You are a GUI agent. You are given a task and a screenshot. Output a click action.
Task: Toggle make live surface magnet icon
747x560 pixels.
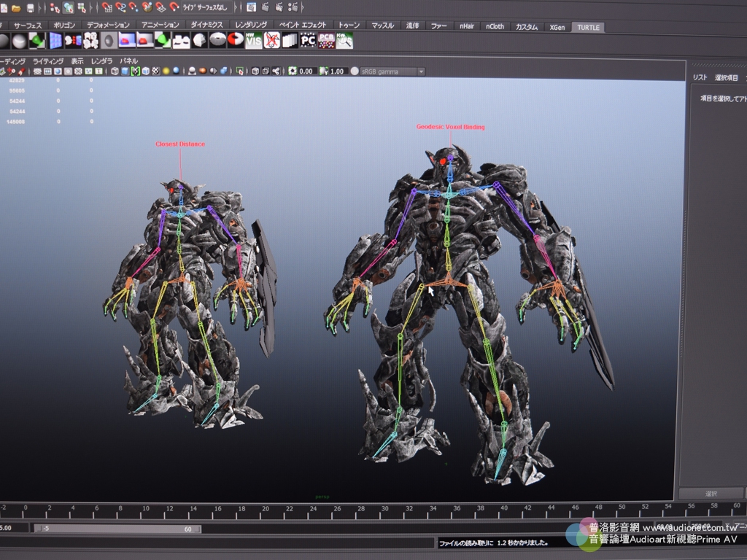pyautogui.click(x=174, y=7)
